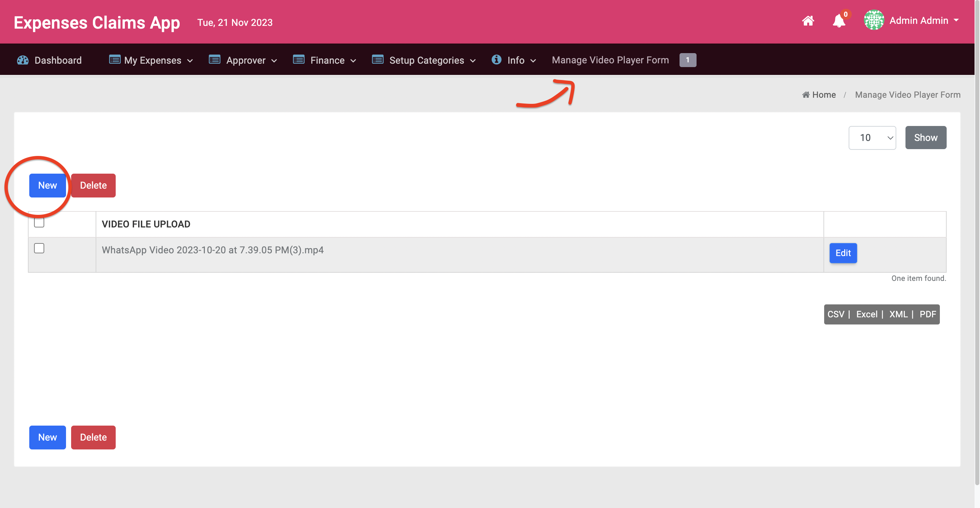Click the top New button

tap(48, 185)
